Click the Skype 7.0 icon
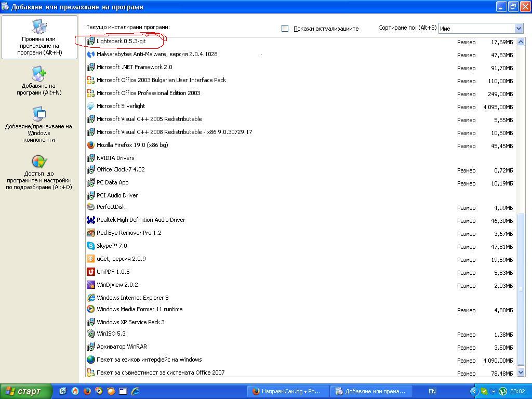This screenshot has width=532, height=399. [90, 246]
